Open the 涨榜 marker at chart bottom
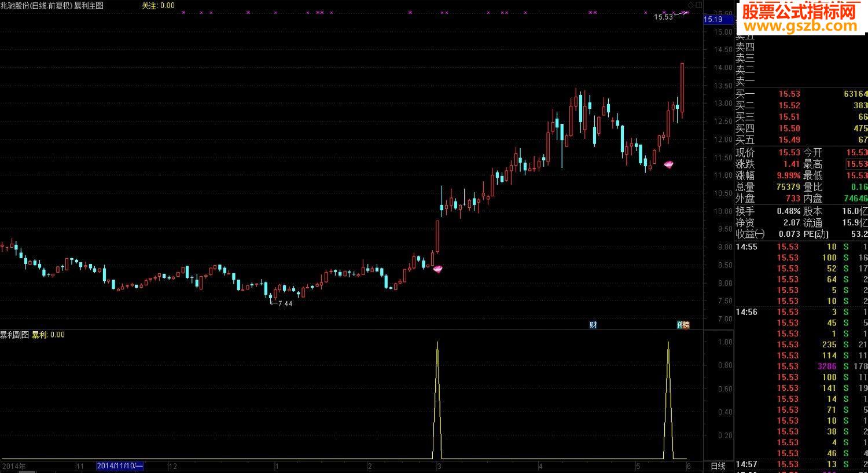This screenshot has height=473, width=868. 683,325
